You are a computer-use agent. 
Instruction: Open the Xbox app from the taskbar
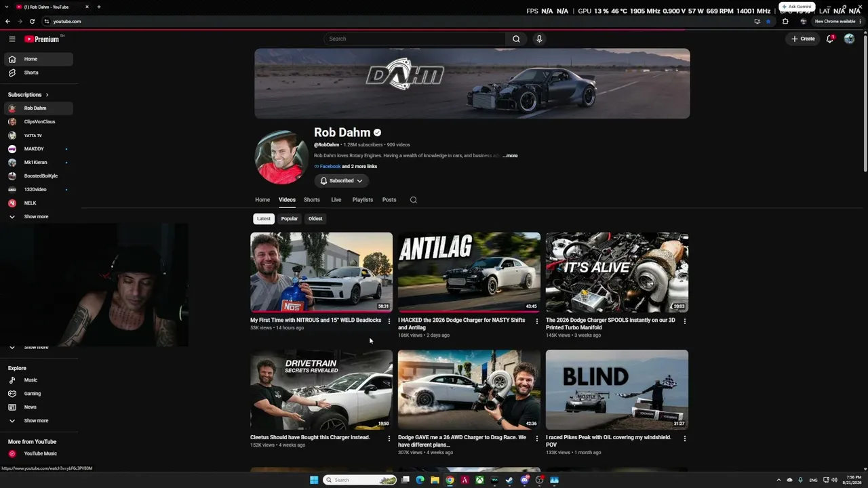[x=479, y=480]
